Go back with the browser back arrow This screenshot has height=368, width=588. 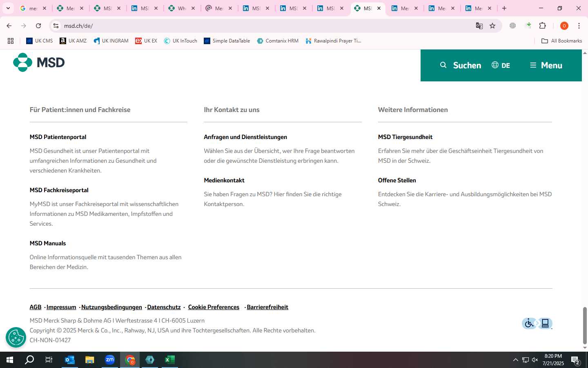coord(9,26)
